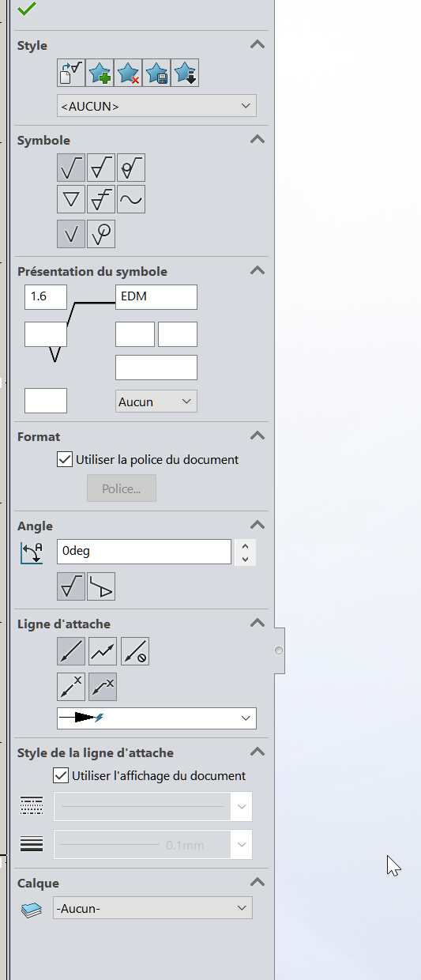Select the Add style star icon

click(x=100, y=73)
